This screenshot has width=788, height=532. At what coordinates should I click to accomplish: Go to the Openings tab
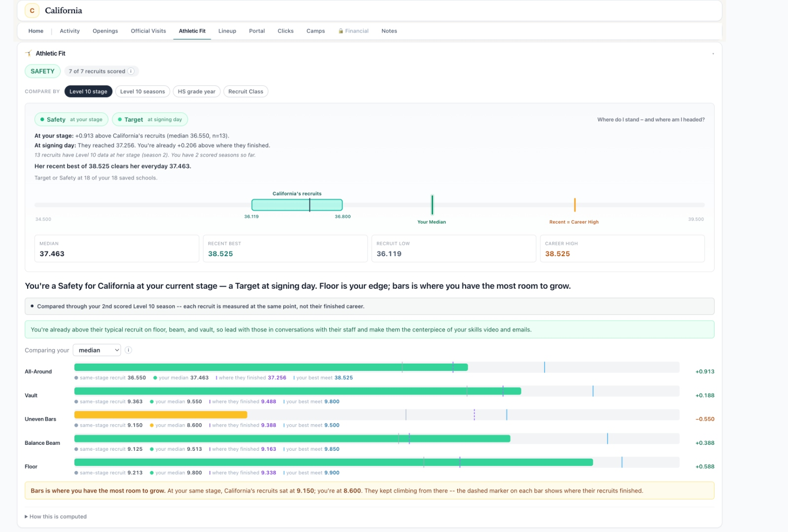coord(105,31)
